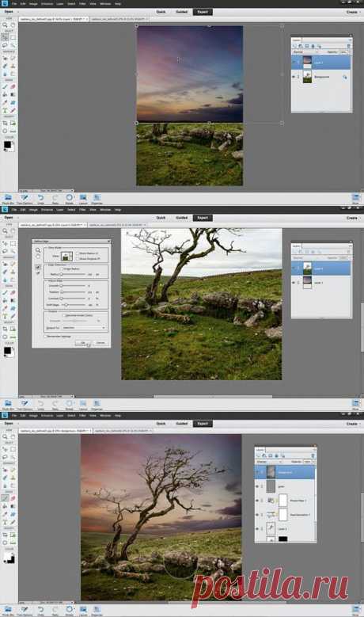Viewport: 364px width, 617px height.
Task: Delete layer via trash icon in sky-transform Layers panel
Action: click(x=348, y=46)
